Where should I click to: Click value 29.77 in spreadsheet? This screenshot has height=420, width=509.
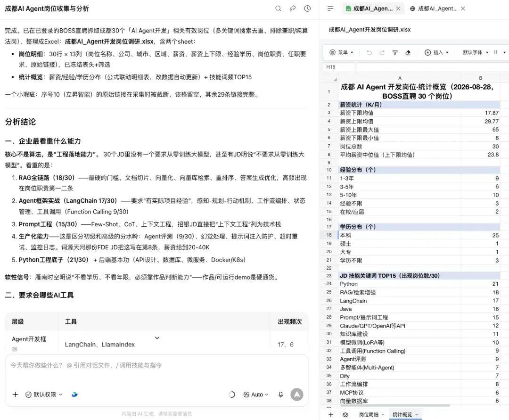point(480,122)
